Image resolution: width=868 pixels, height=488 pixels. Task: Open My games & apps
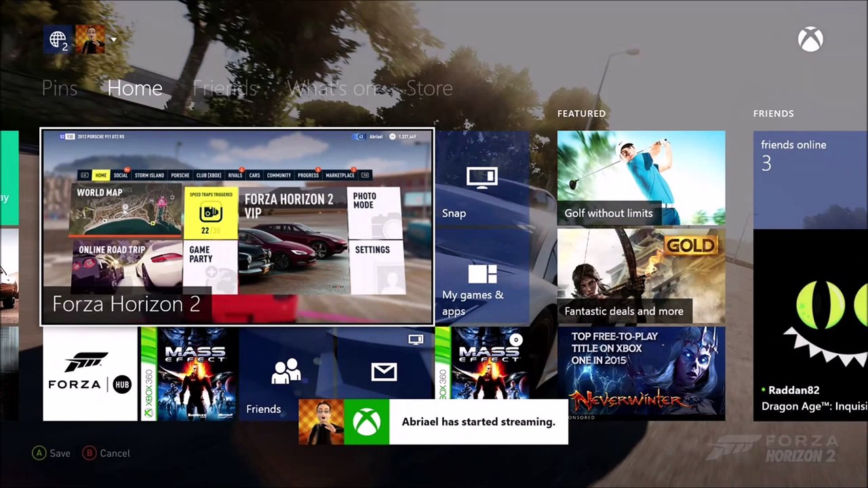482,276
